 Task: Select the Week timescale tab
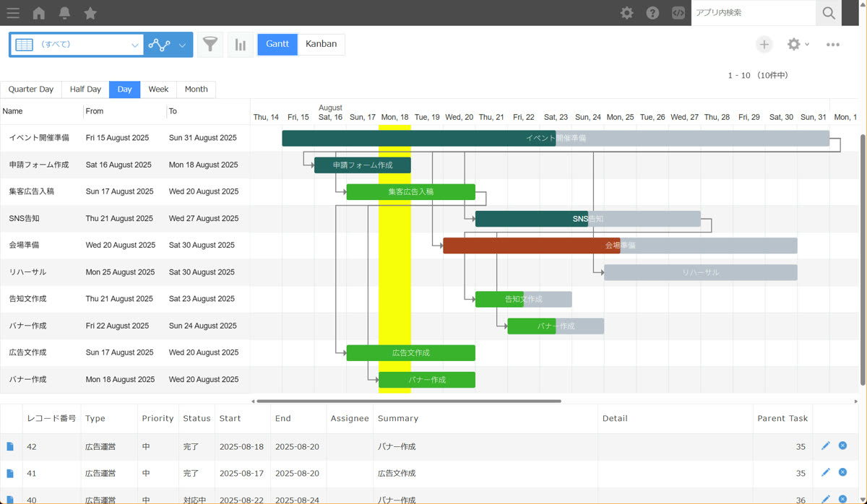[x=158, y=90]
